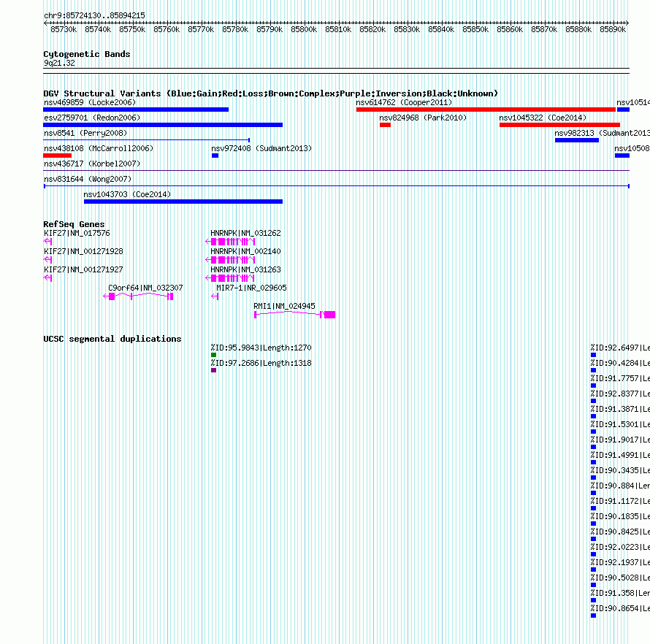Click the blue duplication block under %ID:91.5301

pos(593,432)
